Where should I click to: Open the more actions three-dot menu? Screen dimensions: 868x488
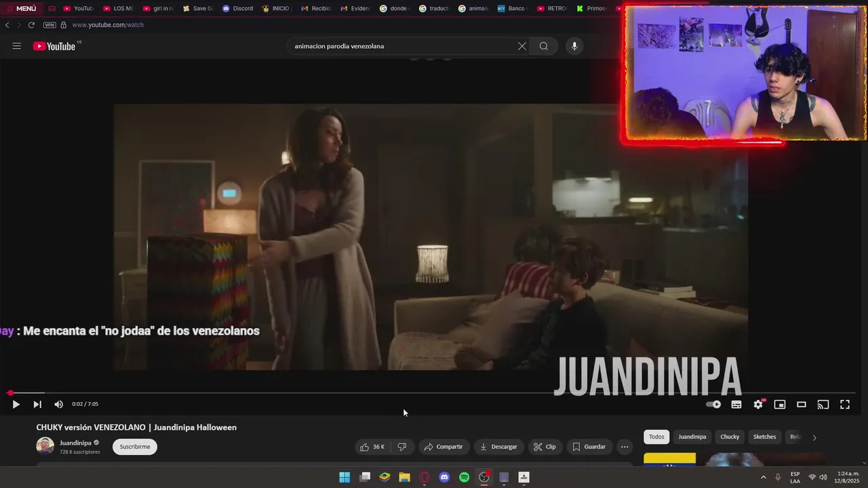pos(625,447)
